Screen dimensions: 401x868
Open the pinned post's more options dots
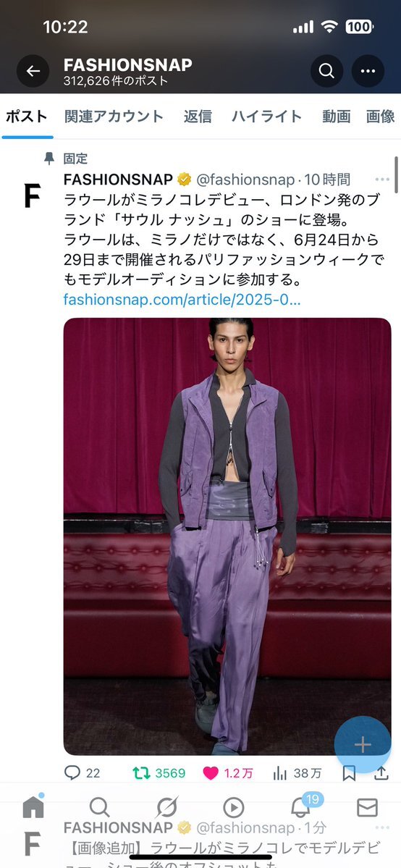pos(382,180)
